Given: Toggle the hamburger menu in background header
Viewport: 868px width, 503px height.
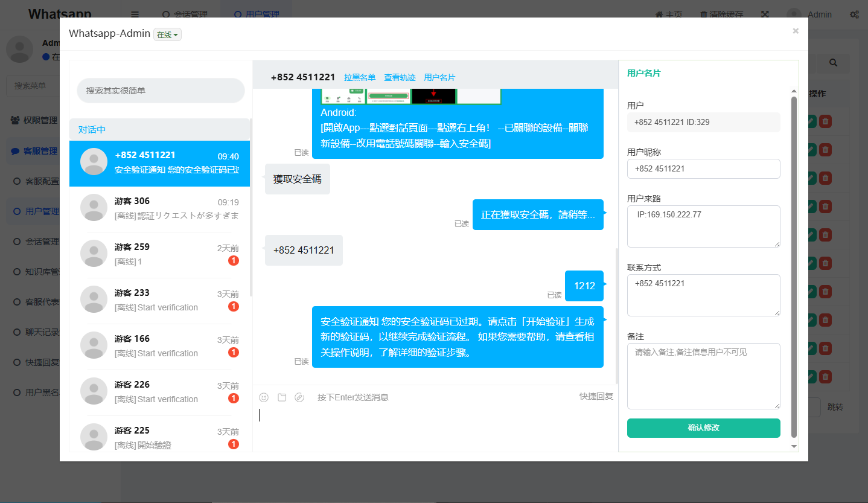Looking at the screenshot, I should (x=135, y=14).
